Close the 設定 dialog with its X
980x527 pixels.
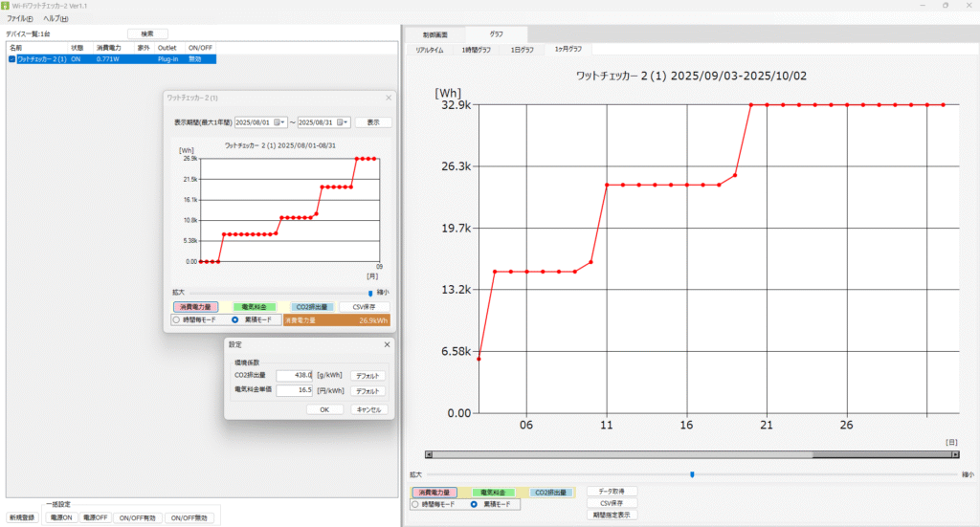click(x=387, y=344)
